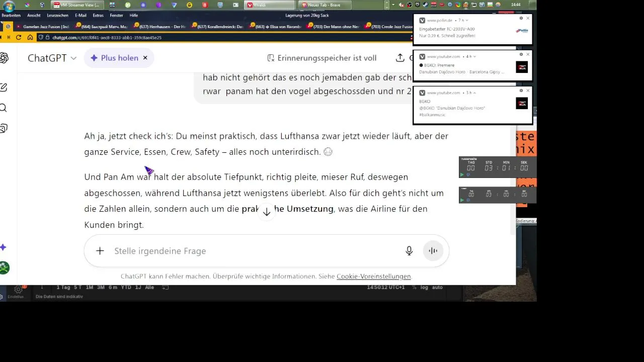644x362 pixels.
Task: Open the E-Mail menu
Action: tap(80, 16)
